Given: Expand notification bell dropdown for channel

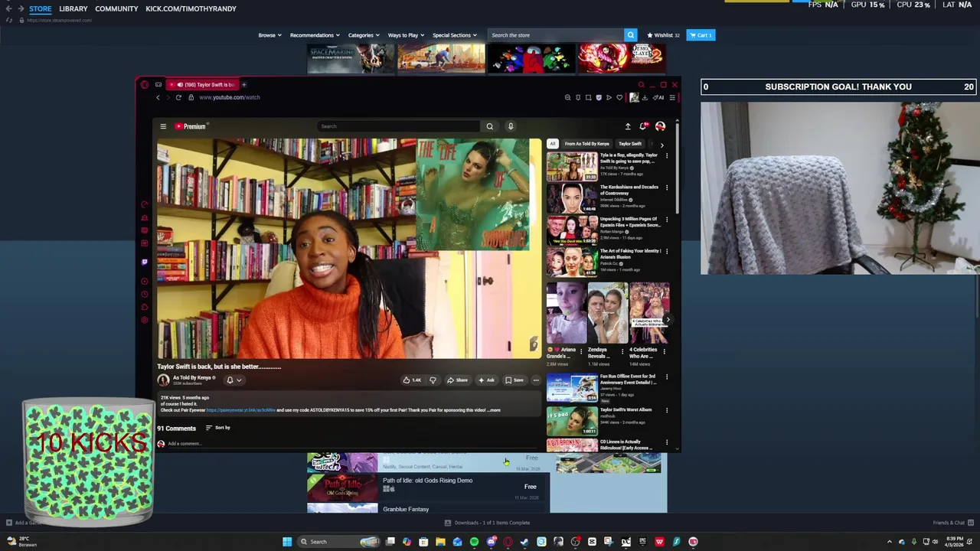Looking at the screenshot, I should click(x=239, y=380).
